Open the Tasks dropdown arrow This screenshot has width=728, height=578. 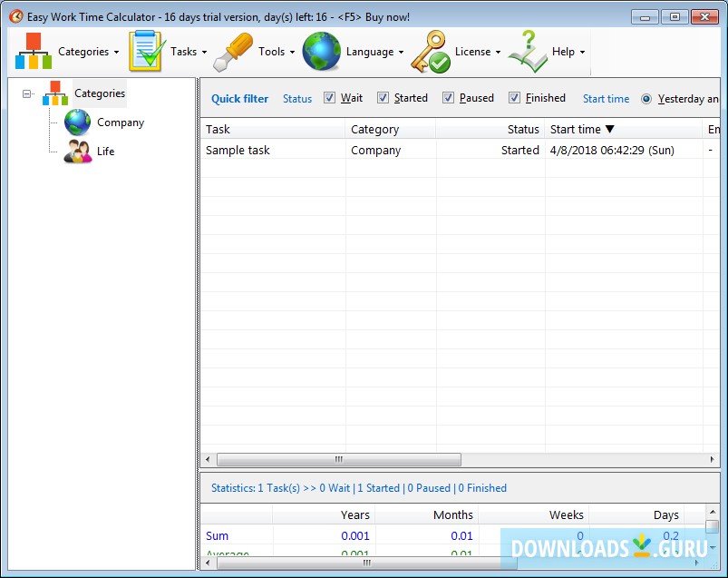204,52
